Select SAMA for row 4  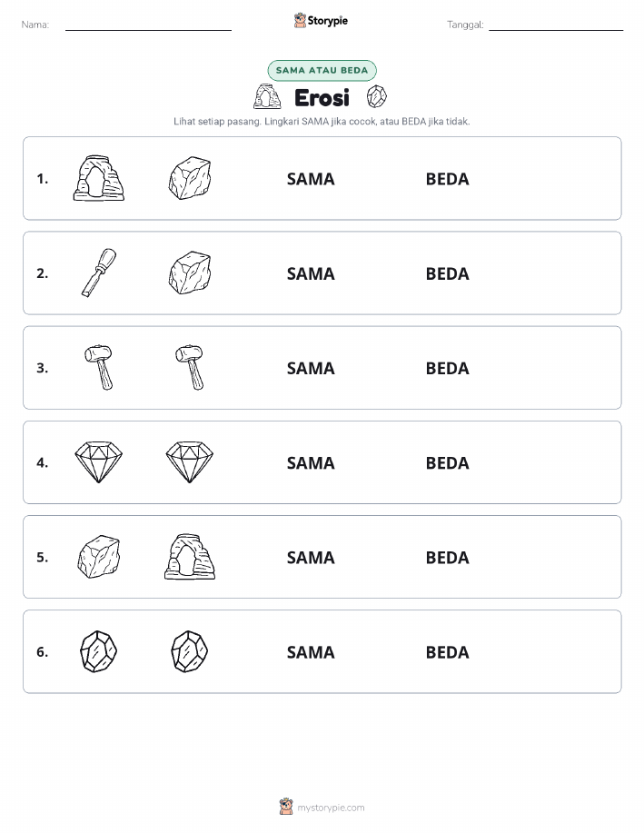(311, 462)
